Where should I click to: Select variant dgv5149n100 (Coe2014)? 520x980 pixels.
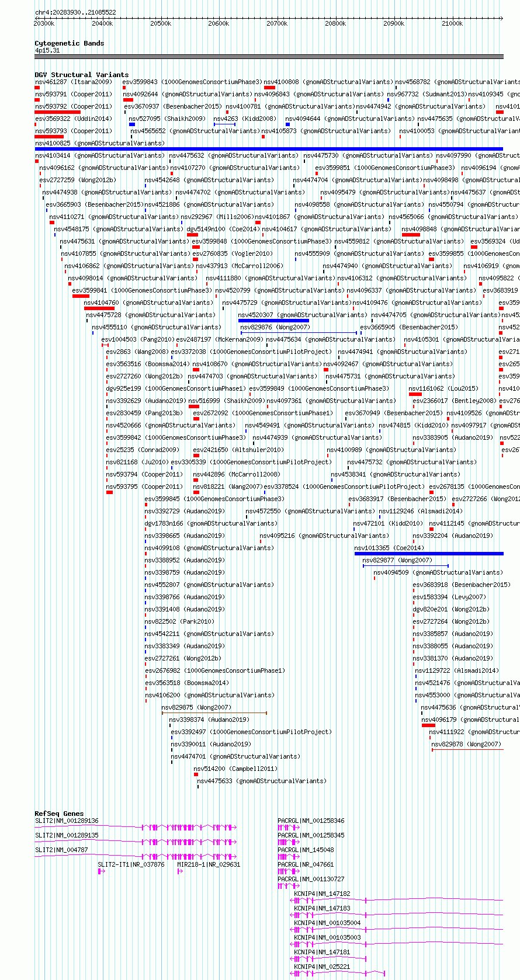coord(222,229)
